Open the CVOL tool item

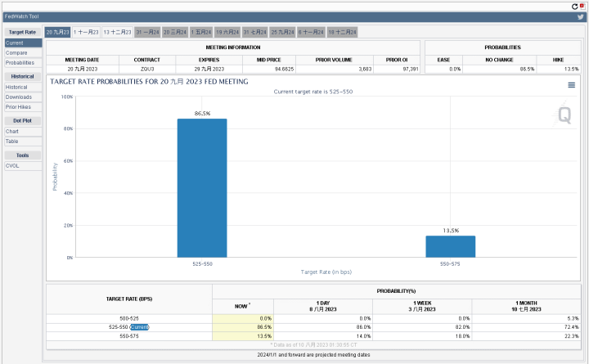tap(23, 166)
